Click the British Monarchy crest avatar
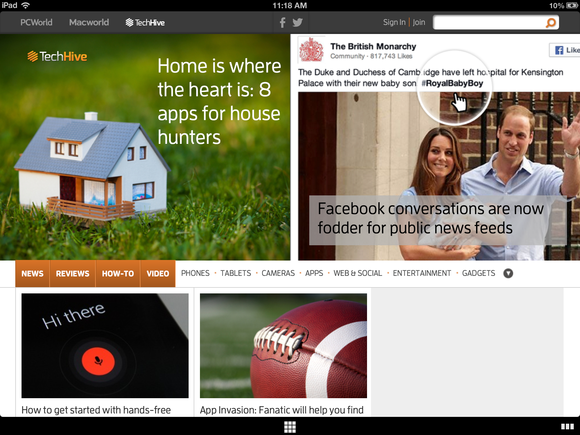This screenshot has height=435, width=580. coord(311,49)
